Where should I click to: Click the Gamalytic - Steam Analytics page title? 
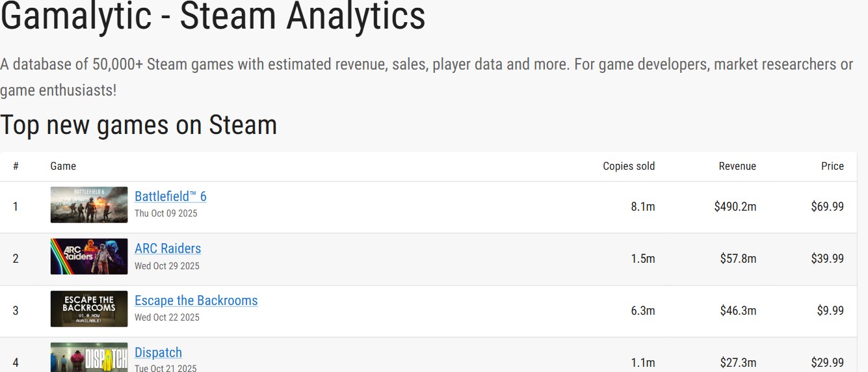(x=213, y=16)
